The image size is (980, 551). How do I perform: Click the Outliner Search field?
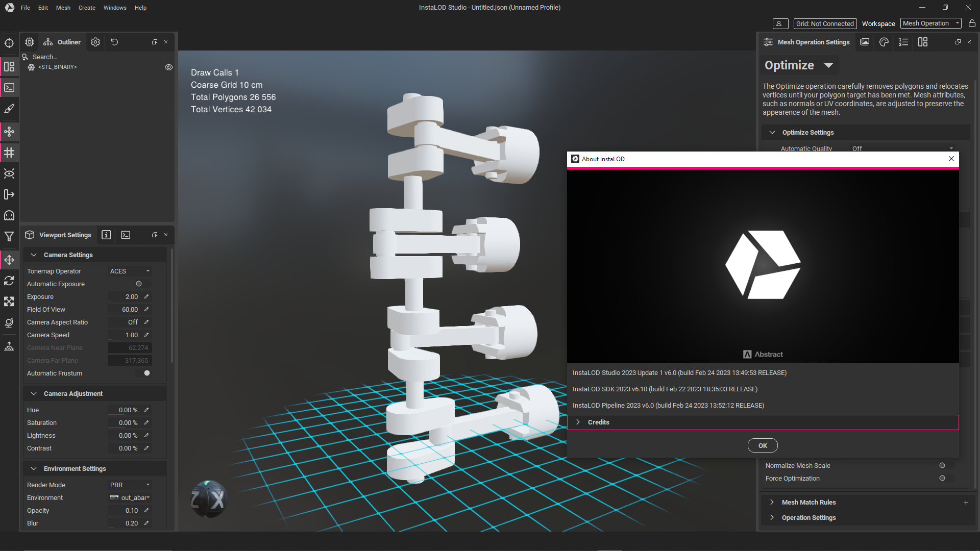coord(97,57)
